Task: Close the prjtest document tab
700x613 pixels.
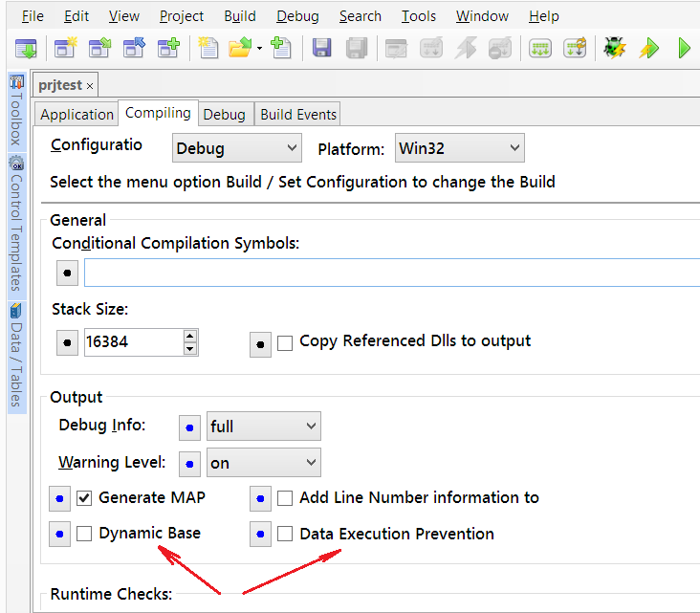Action: click(x=90, y=86)
